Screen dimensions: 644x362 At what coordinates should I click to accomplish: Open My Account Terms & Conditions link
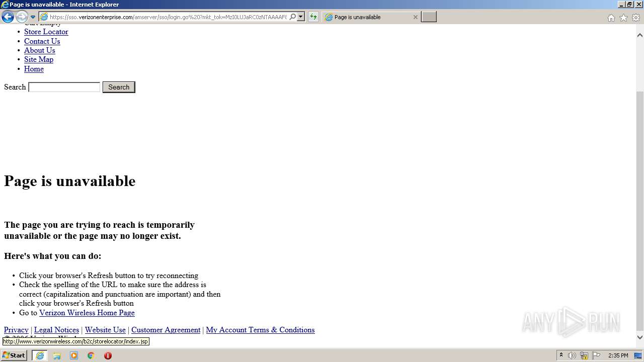tap(260, 330)
